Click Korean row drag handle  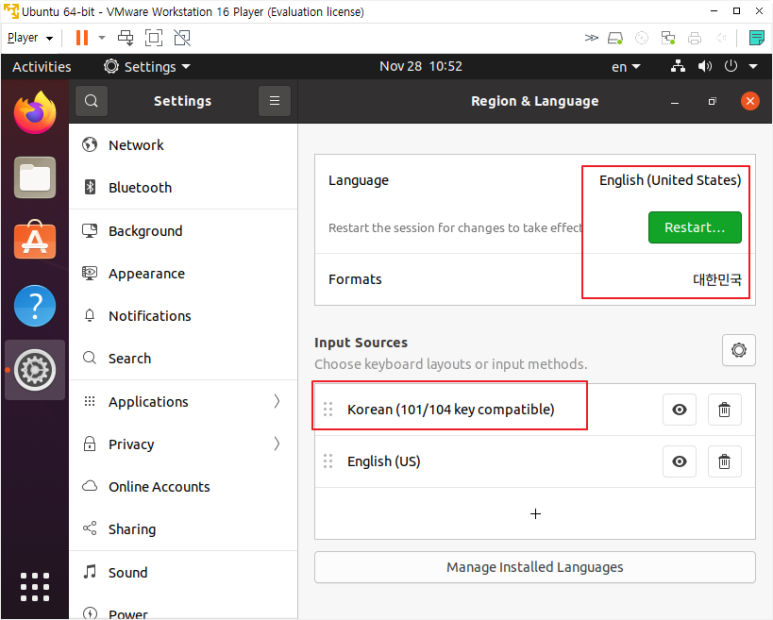tap(328, 410)
